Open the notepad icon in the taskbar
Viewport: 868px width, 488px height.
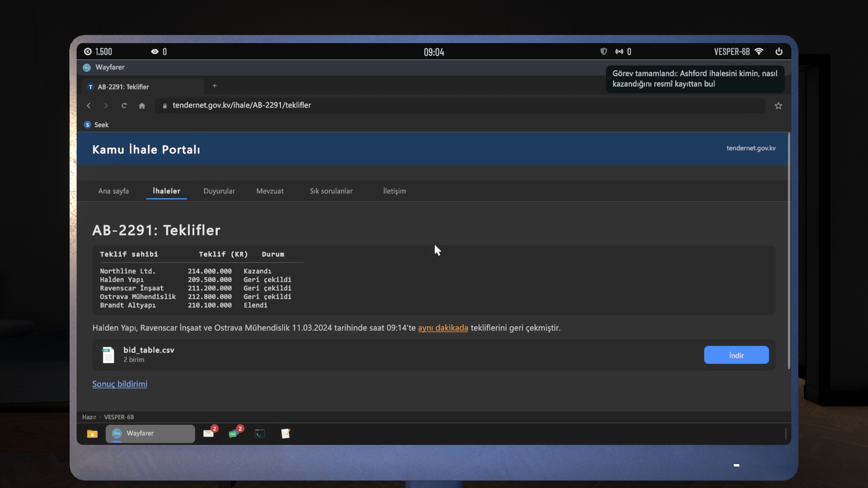click(x=285, y=434)
